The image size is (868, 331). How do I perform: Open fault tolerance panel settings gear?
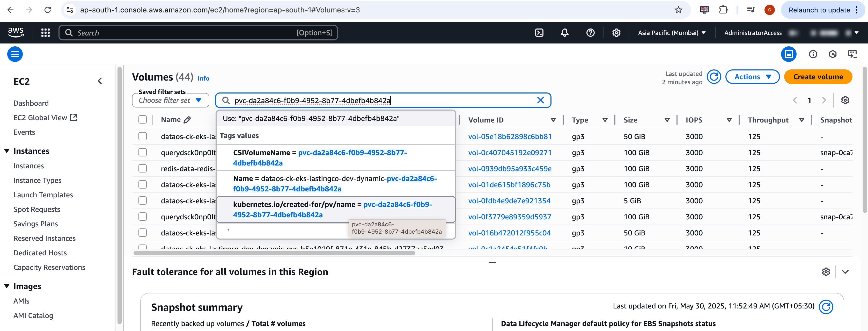(x=826, y=272)
